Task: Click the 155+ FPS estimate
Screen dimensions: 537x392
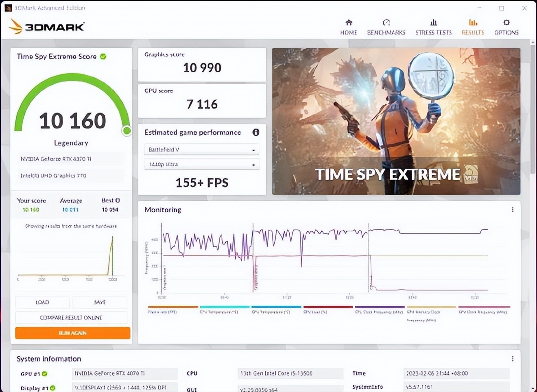Action: coord(202,183)
